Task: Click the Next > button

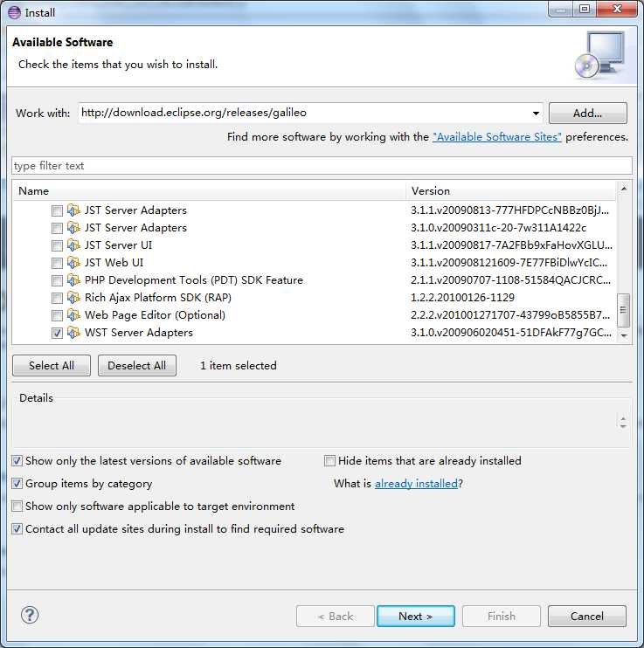Action: pos(416,617)
